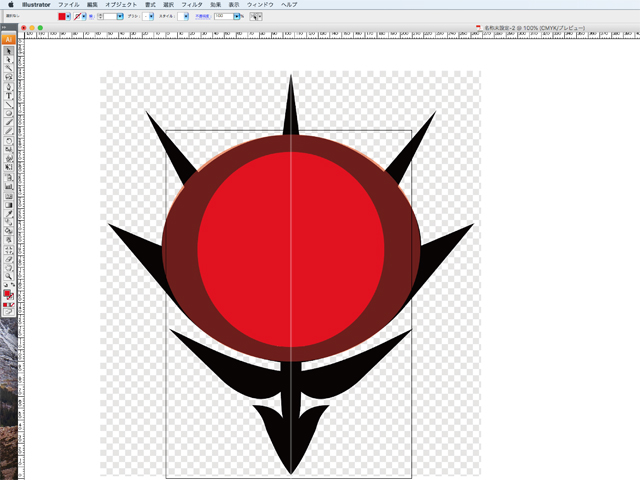Select the Paintbrush tool
This screenshot has width=640, height=480.
coord(9,122)
